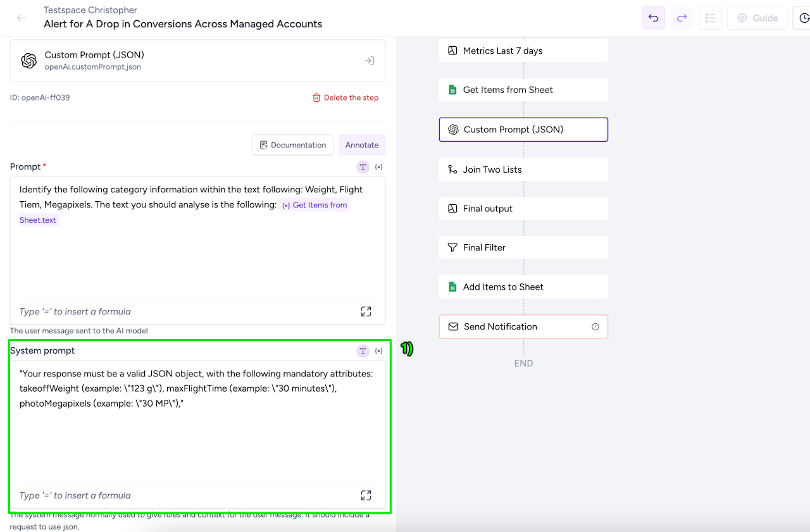Screen dimensions: 810x532
Task: Click Send Notification warning icon
Action: 595,327
